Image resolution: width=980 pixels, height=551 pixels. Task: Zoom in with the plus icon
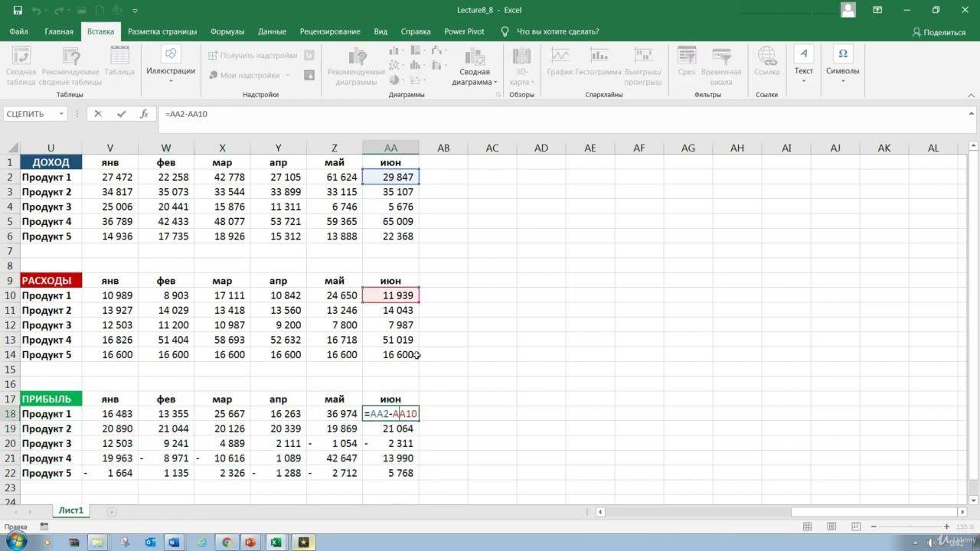[x=948, y=527]
